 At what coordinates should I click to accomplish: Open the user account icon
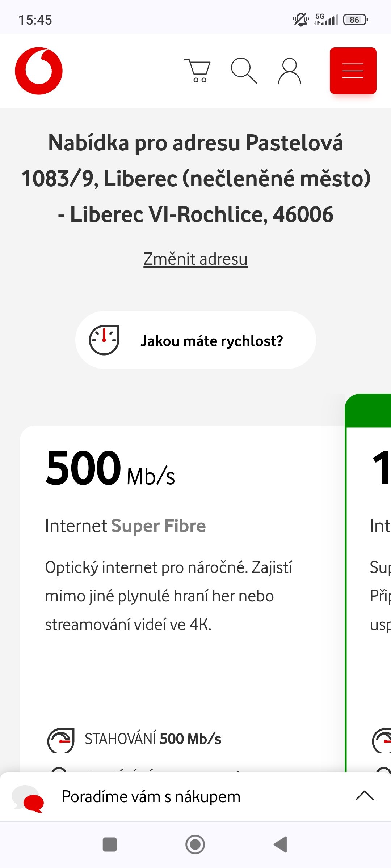coord(290,71)
